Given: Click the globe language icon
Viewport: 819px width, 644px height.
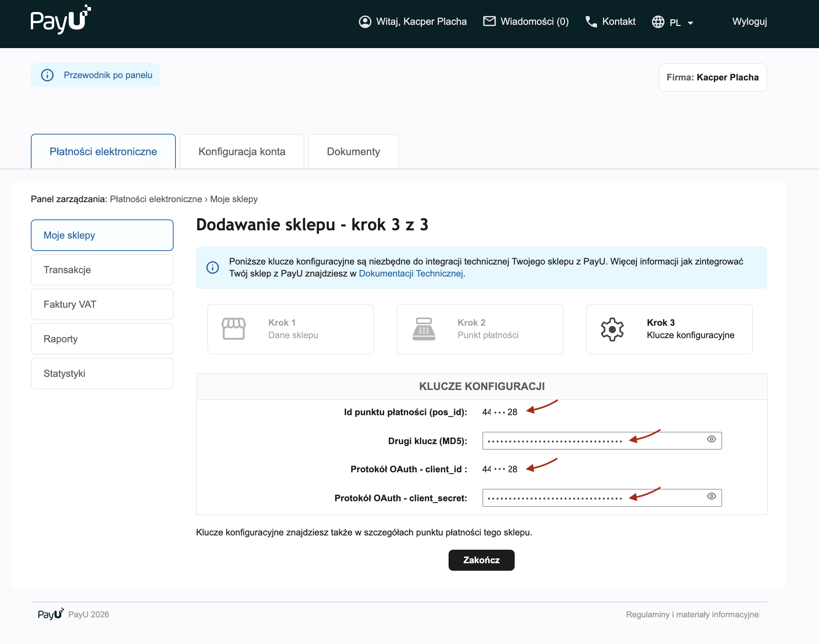Looking at the screenshot, I should pyautogui.click(x=658, y=22).
